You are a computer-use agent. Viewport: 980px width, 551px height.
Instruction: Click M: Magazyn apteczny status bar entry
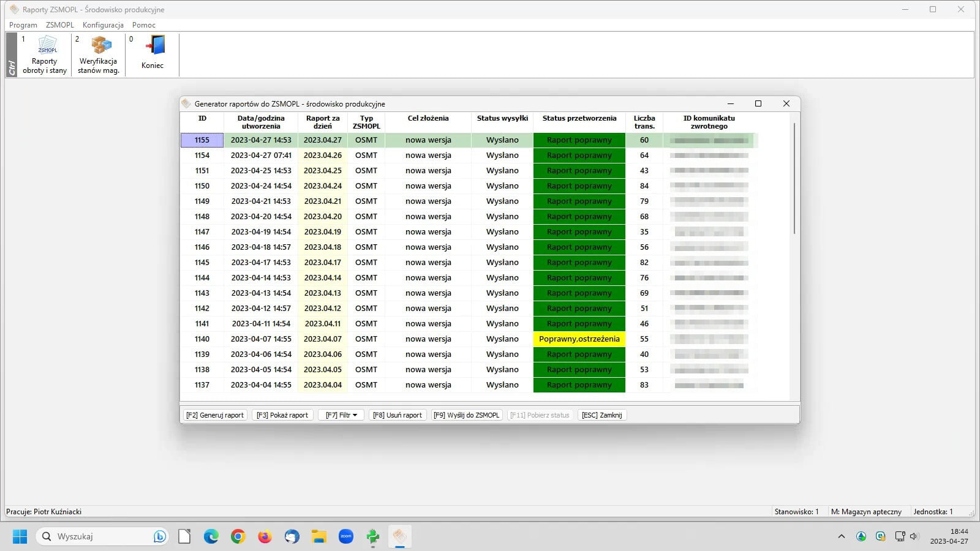pyautogui.click(x=866, y=512)
